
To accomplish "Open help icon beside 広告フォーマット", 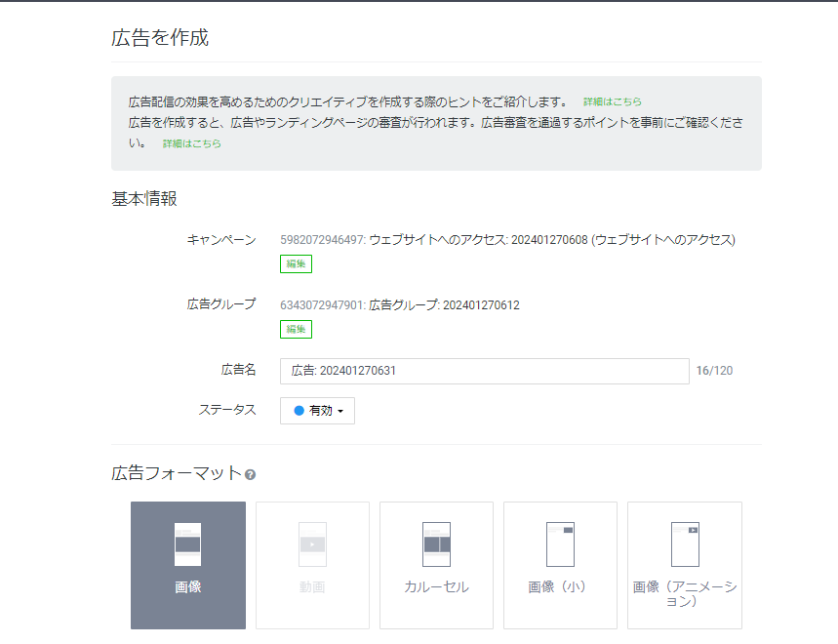I will click(251, 474).
